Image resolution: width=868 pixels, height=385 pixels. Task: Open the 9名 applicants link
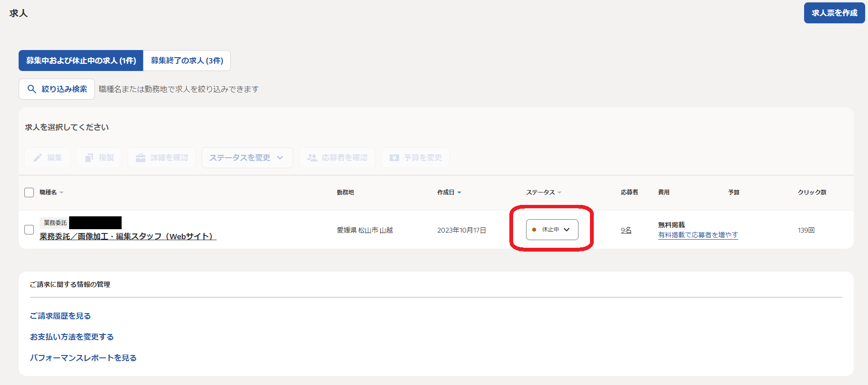click(x=626, y=230)
